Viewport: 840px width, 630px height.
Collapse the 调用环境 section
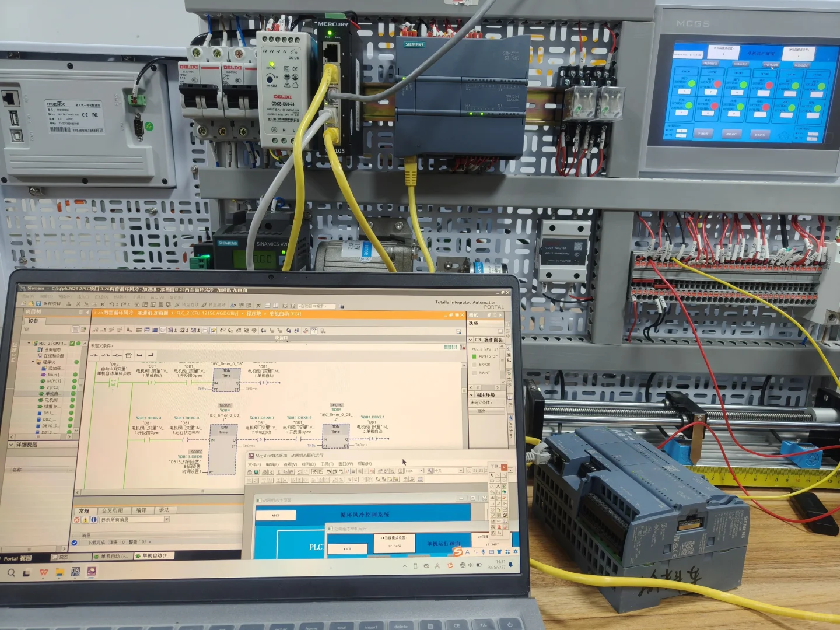[x=471, y=395]
